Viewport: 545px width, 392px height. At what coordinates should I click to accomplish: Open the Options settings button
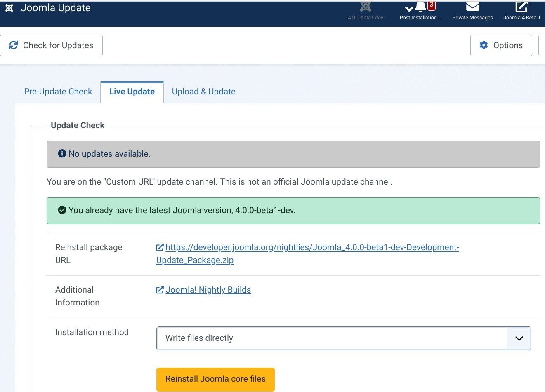click(501, 45)
